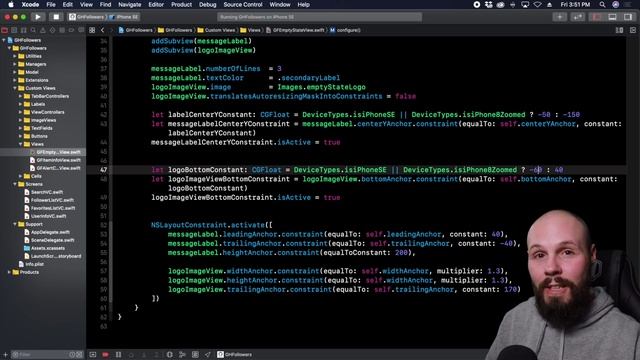Open the Debug menu
This screenshot has width=640, height=360.
[207, 4]
